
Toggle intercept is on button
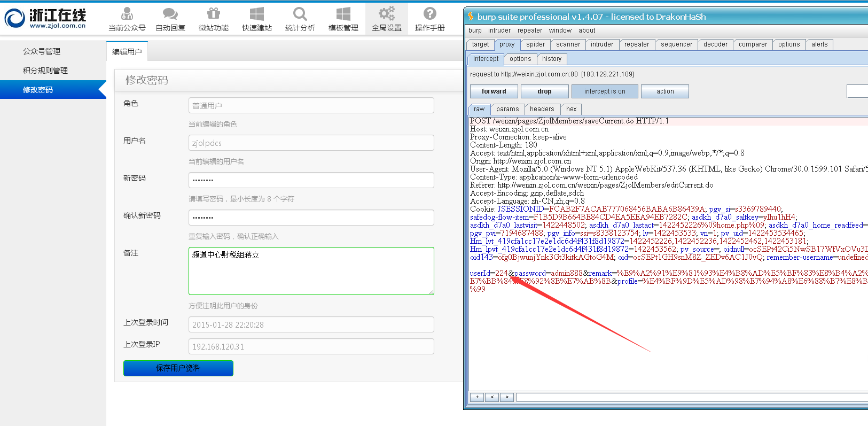pyautogui.click(x=605, y=91)
